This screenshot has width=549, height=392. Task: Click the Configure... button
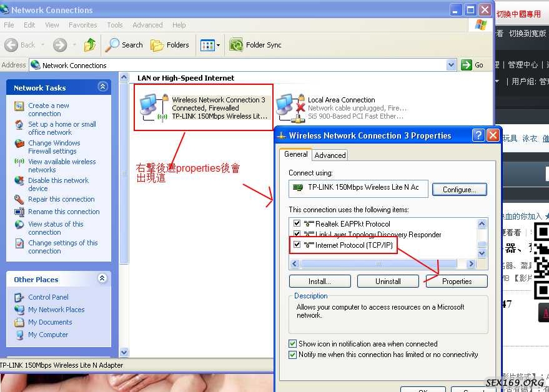459,189
